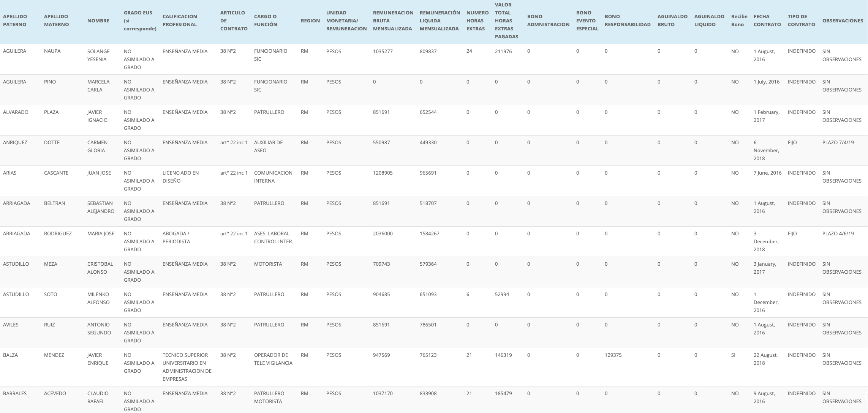This screenshot has width=868, height=413.
Task: Click the BONO ADMNISTRACION header
Action: point(548,20)
